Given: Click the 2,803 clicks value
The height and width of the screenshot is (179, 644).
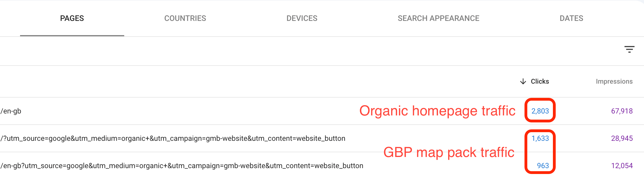Looking at the screenshot, I should 540,110.
